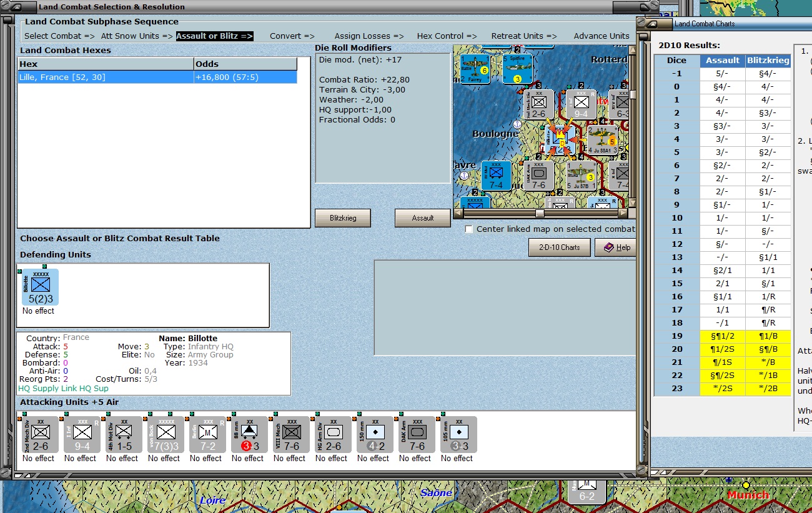
Task: Click the Dice column header in charts
Action: pyautogui.click(x=677, y=61)
